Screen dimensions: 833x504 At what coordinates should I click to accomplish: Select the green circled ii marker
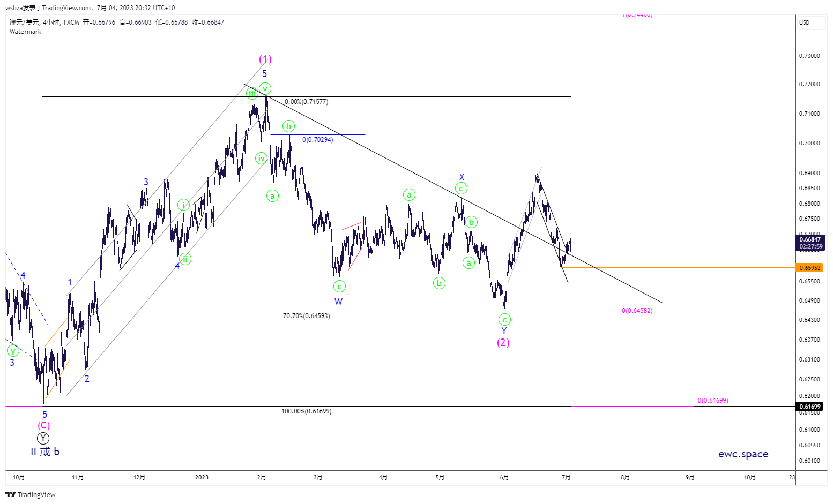[185, 259]
